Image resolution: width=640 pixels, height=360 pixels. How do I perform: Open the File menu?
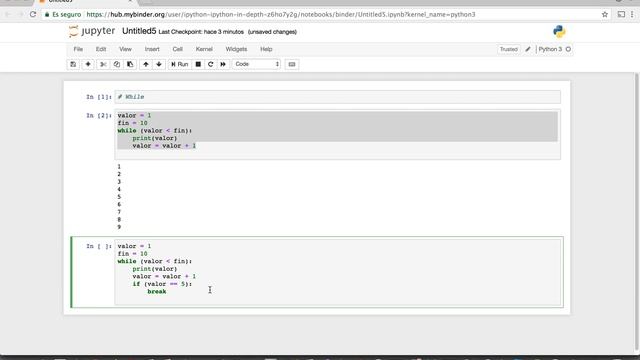pos(78,49)
